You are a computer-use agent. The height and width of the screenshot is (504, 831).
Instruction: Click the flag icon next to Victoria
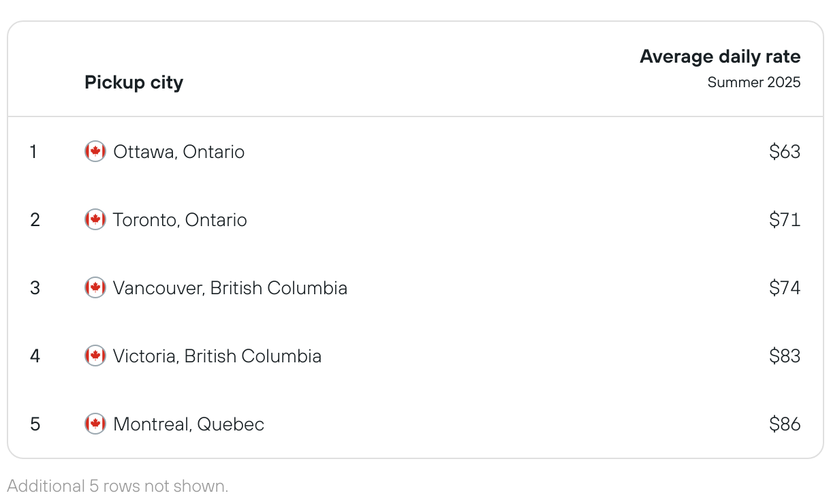click(x=95, y=356)
